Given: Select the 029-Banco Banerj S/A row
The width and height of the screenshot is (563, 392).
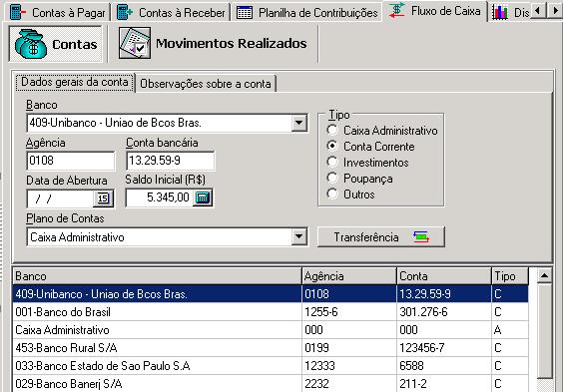Looking at the screenshot, I should (x=271, y=383).
